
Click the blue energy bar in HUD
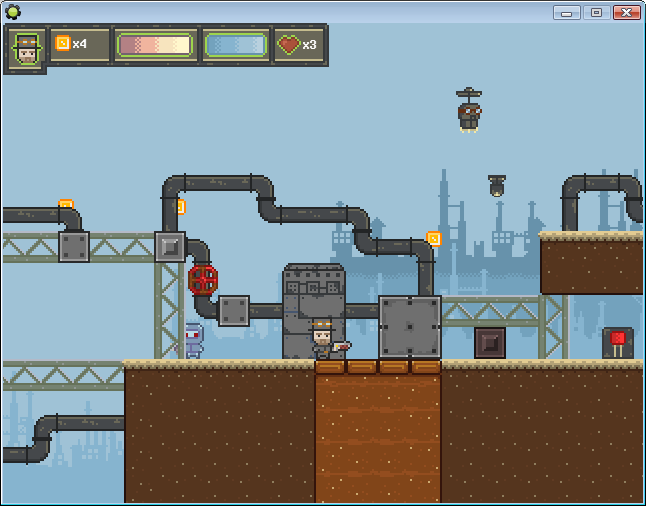click(x=236, y=45)
